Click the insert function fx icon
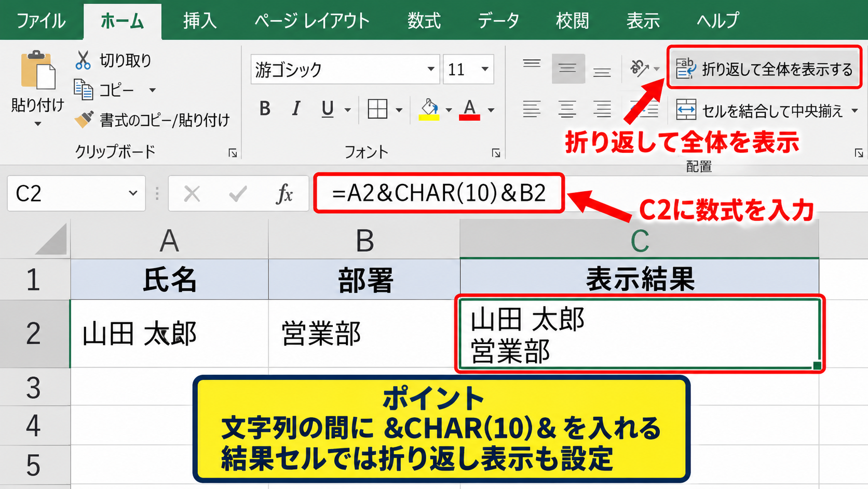This screenshot has width=868, height=489. point(284,194)
